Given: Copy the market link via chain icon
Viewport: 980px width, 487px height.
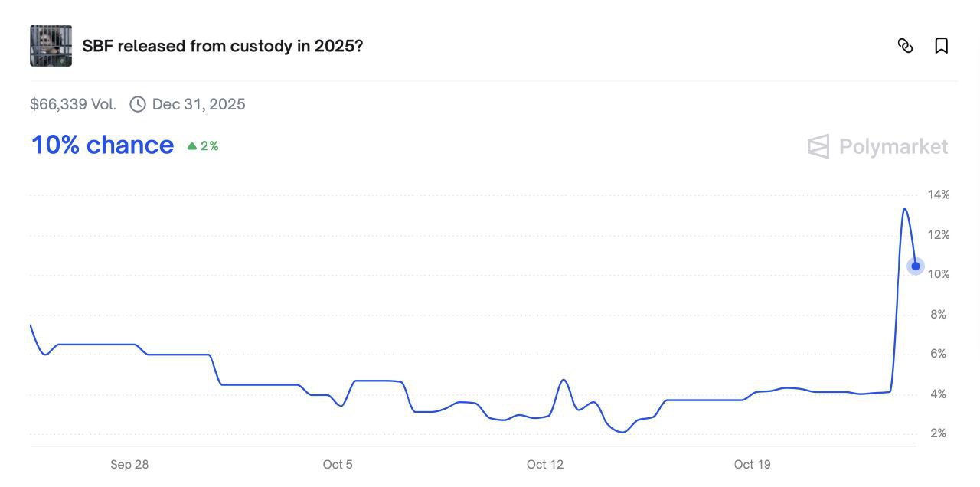Looking at the screenshot, I should (905, 46).
